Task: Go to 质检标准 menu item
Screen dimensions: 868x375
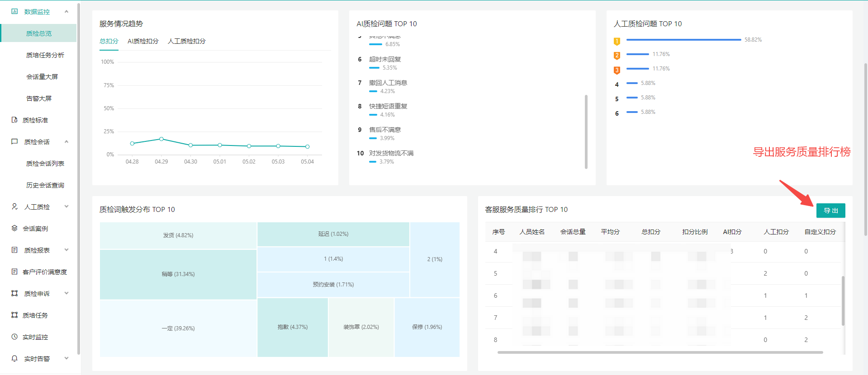Action: (35, 120)
